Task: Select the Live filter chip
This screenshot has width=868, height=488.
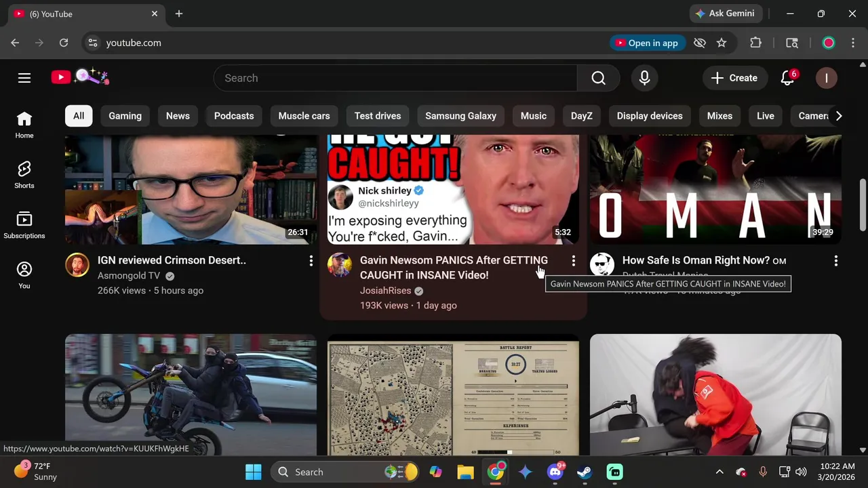Action: 766,116
